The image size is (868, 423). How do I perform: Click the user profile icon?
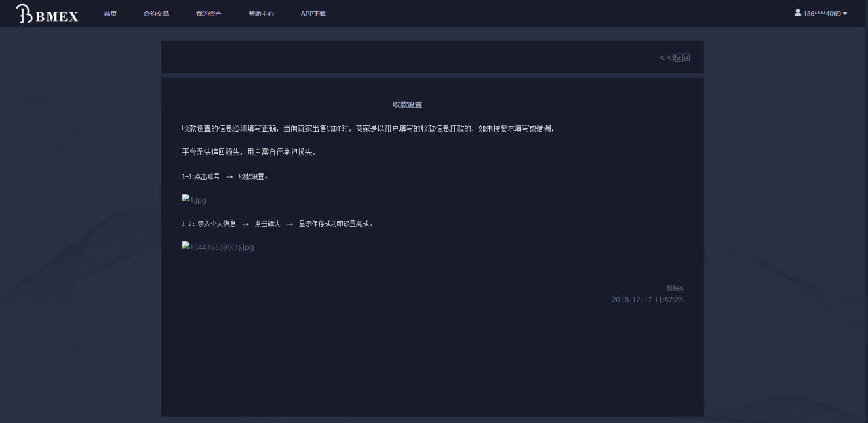click(x=798, y=12)
